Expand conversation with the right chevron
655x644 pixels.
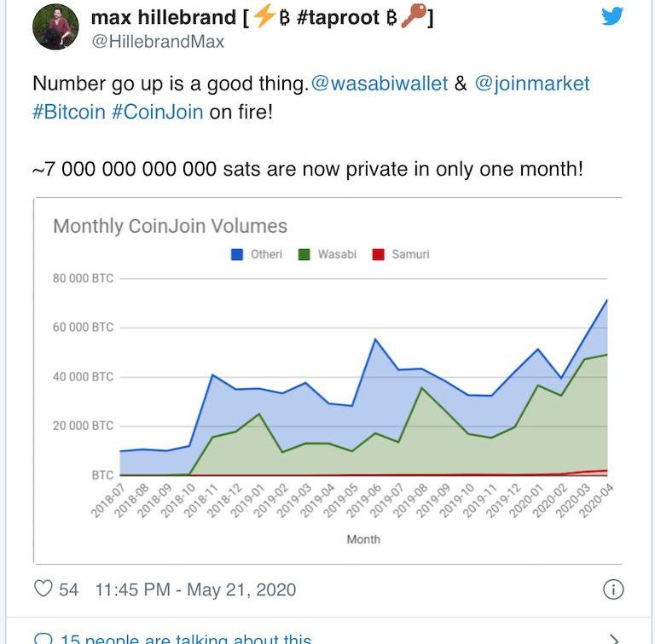click(613, 639)
